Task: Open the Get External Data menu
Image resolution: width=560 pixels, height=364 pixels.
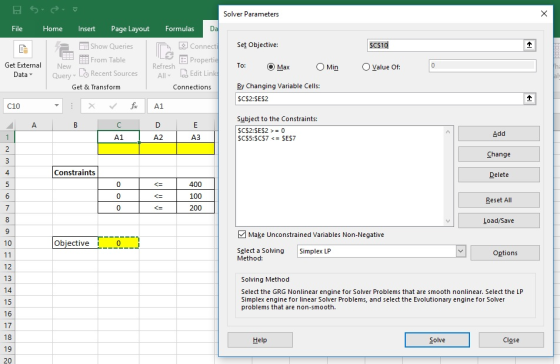Action: tap(23, 60)
